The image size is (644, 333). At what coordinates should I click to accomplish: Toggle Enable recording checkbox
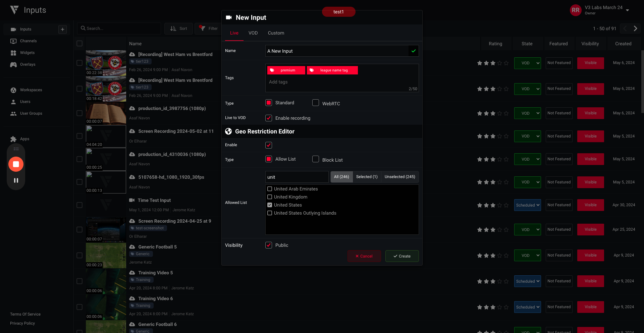269,118
